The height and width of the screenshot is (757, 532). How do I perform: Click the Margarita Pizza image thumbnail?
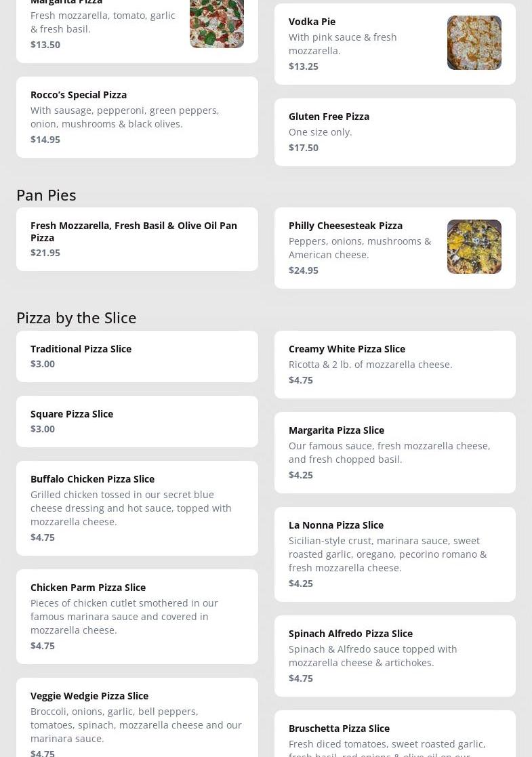216,24
